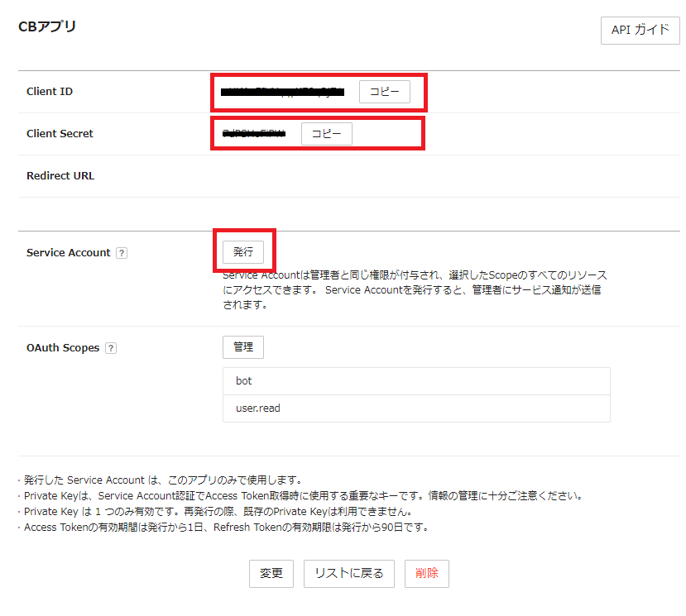Click the redacted Client ID value
Viewport: 686px width, 616px height.
coord(283,93)
